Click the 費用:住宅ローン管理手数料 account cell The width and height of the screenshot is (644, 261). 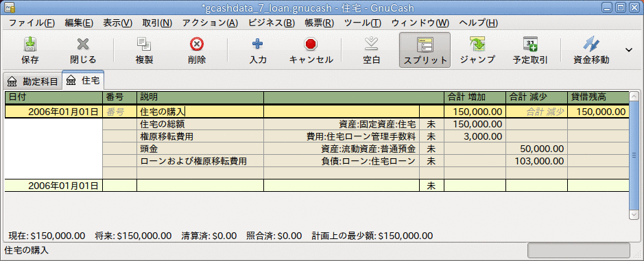tap(342, 136)
